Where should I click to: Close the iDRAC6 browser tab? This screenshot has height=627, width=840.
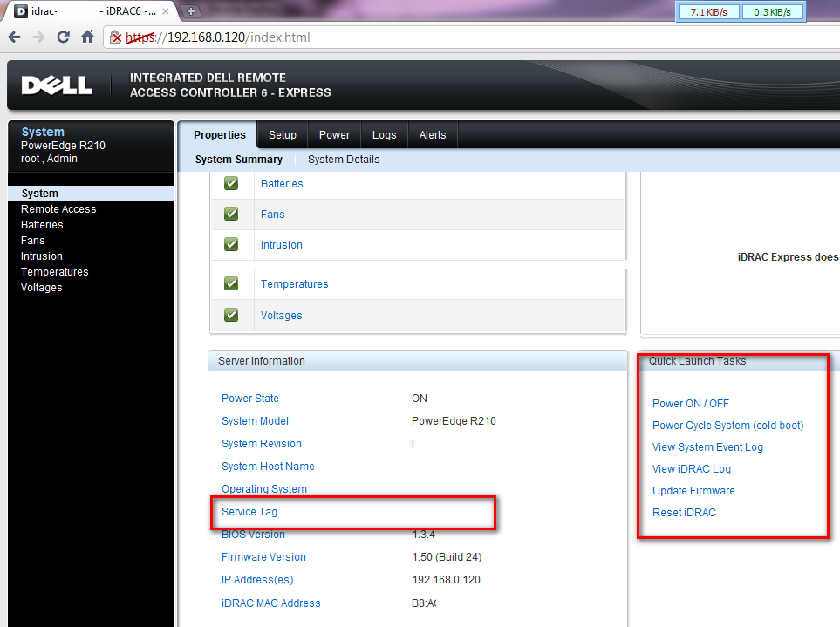(x=166, y=11)
